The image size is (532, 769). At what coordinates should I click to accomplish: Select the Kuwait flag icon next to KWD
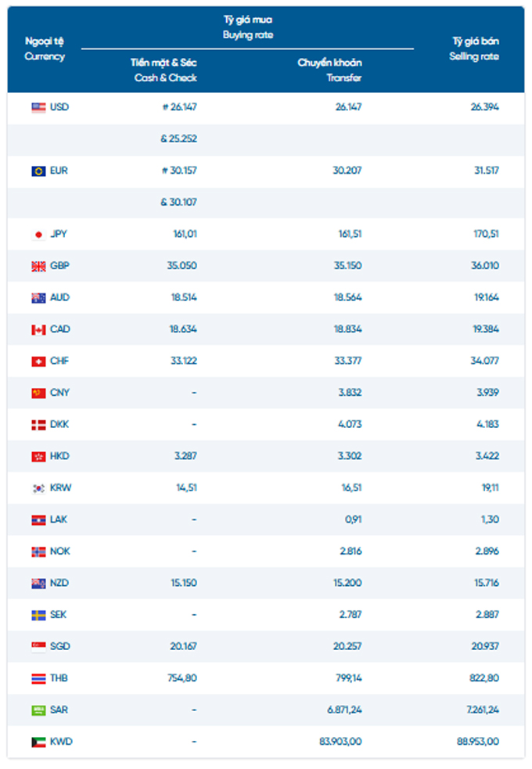[38, 742]
